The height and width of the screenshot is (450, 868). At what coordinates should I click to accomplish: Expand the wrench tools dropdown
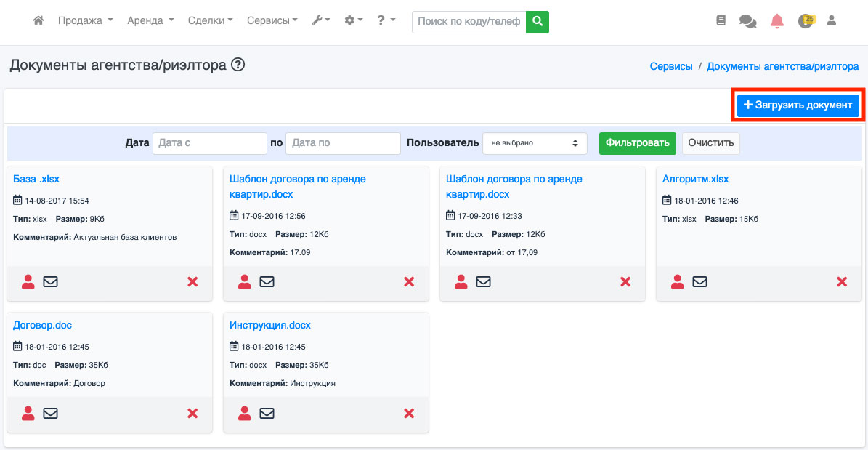(x=320, y=21)
